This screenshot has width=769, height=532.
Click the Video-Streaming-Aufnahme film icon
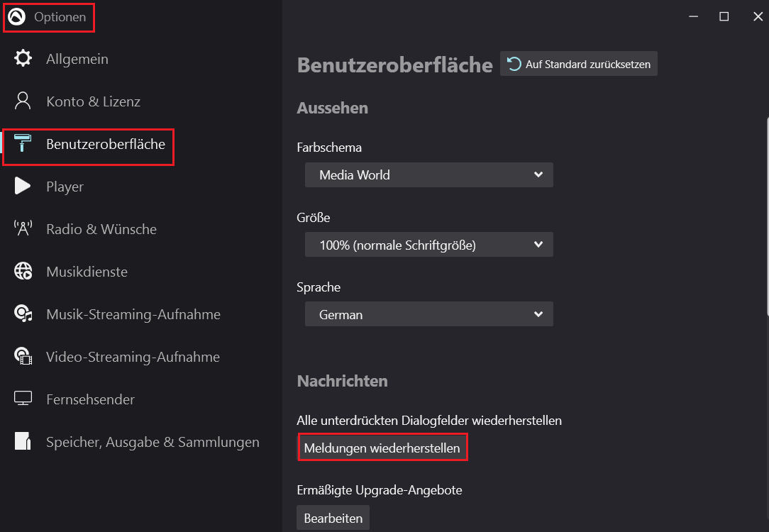coord(23,356)
